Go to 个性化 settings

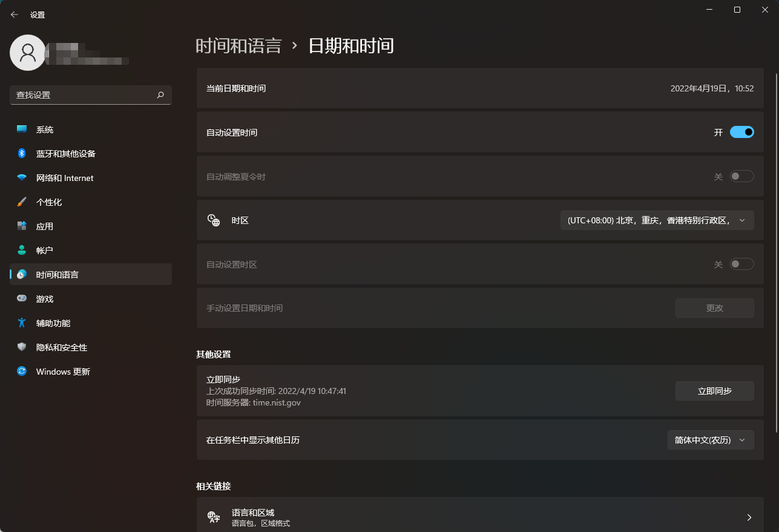48,202
